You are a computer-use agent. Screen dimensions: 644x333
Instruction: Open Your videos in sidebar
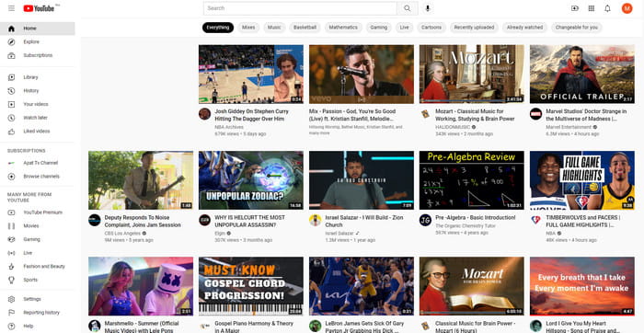click(x=38, y=104)
